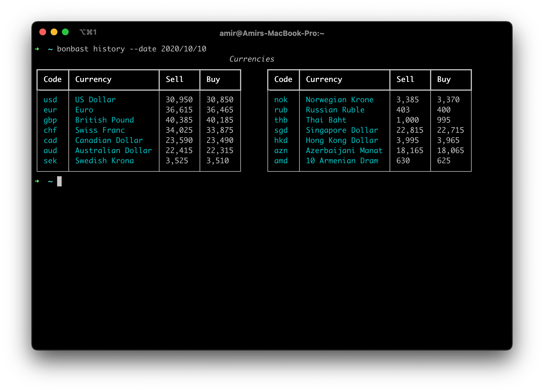Viewport: 544px width, 392px height.
Task: Click the chf code cell
Action: 50,130
